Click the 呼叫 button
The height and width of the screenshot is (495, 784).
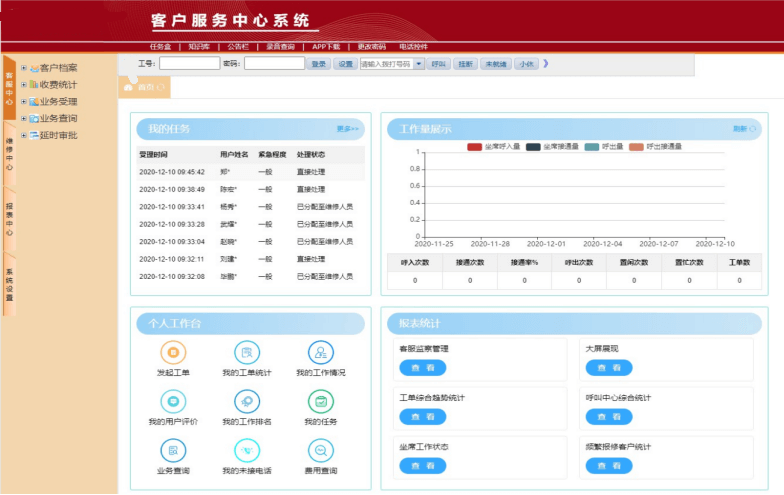[438, 64]
